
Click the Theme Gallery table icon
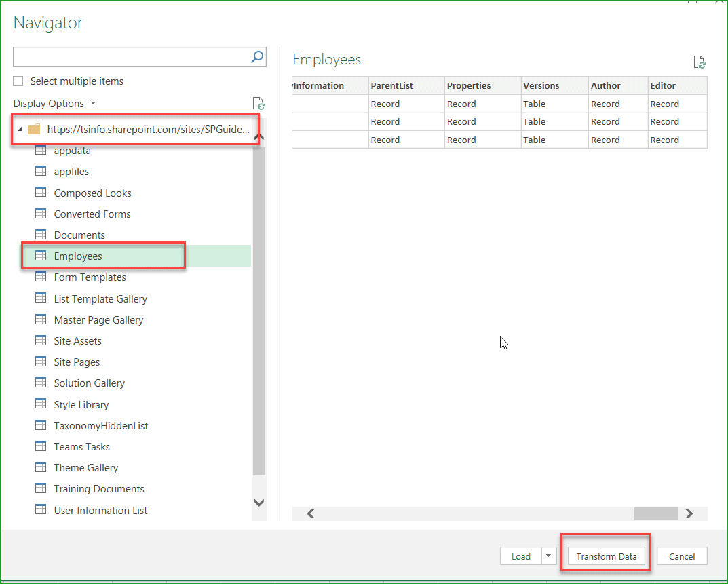[x=41, y=467]
